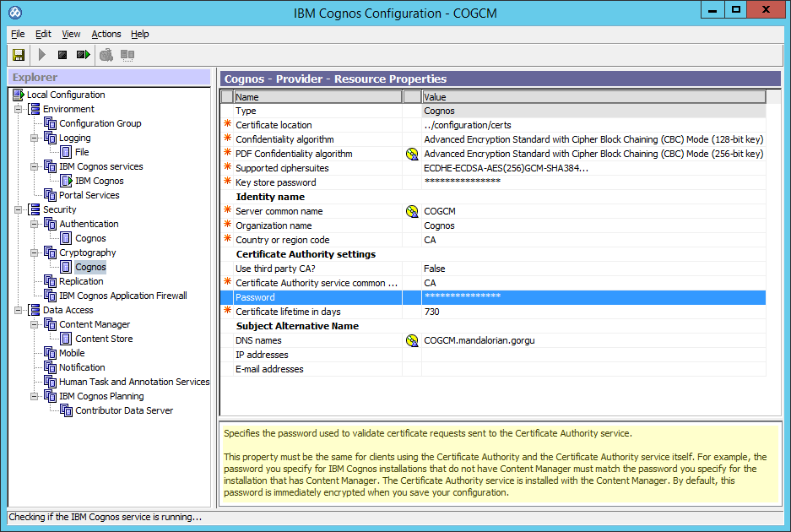Collapse the Data Access tree node

point(19,310)
